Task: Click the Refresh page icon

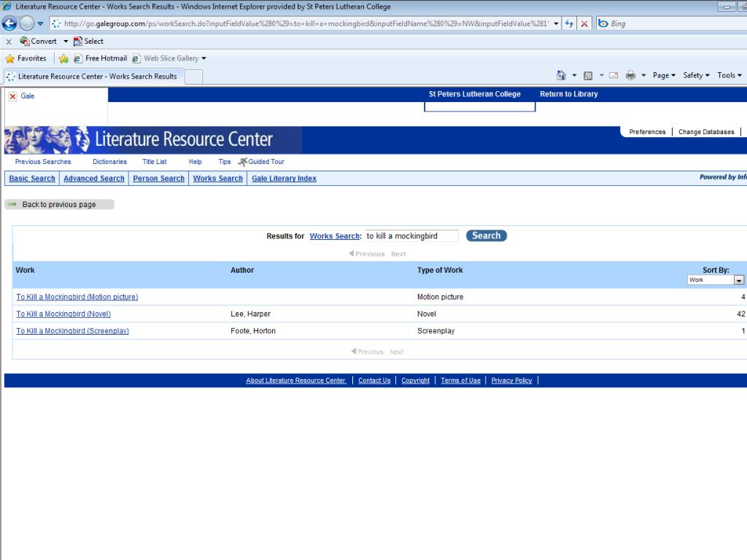Action: tap(569, 23)
